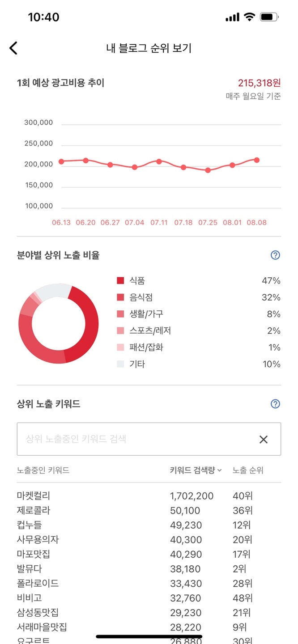Open help icon beside 상위 노출 키워드

(x=276, y=404)
